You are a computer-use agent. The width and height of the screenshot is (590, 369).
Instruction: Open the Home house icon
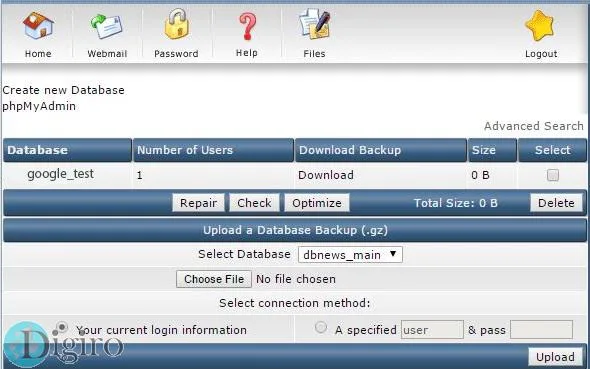[38, 26]
